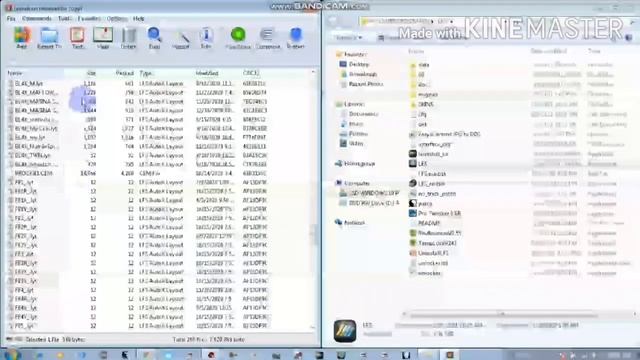Viewport: 640px width, 360px height.
Task: Click the blue Protect shield icon
Action: tap(296, 38)
